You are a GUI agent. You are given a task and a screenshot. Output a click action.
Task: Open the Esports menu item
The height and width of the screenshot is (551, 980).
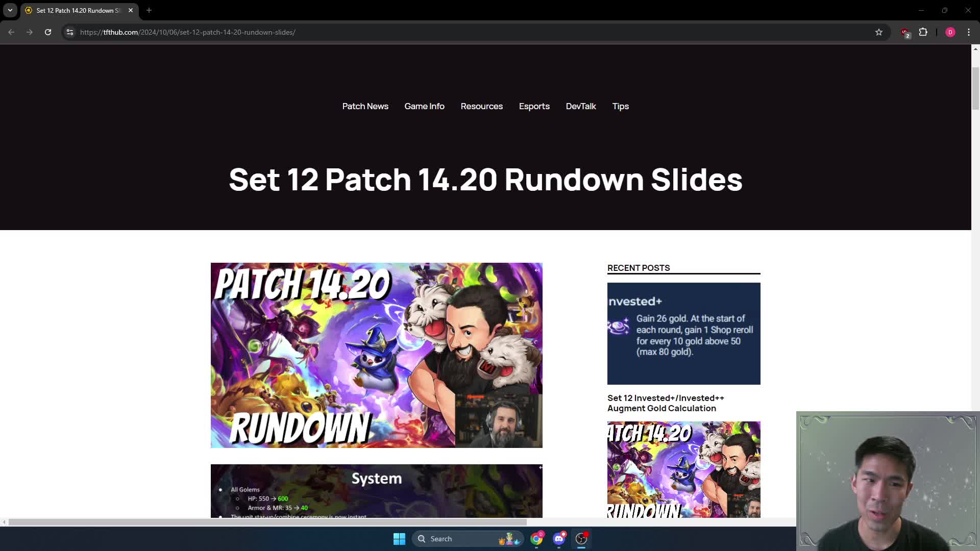pyautogui.click(x=534, y=106)
